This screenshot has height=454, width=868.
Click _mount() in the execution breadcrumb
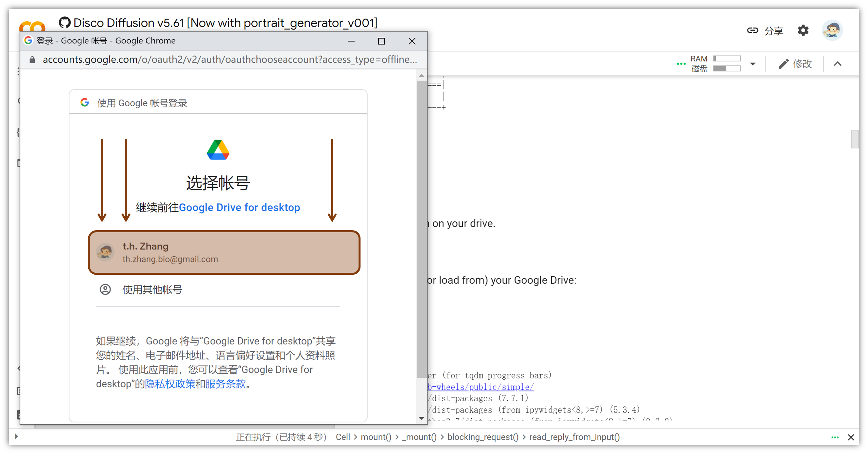coord(419,437)
